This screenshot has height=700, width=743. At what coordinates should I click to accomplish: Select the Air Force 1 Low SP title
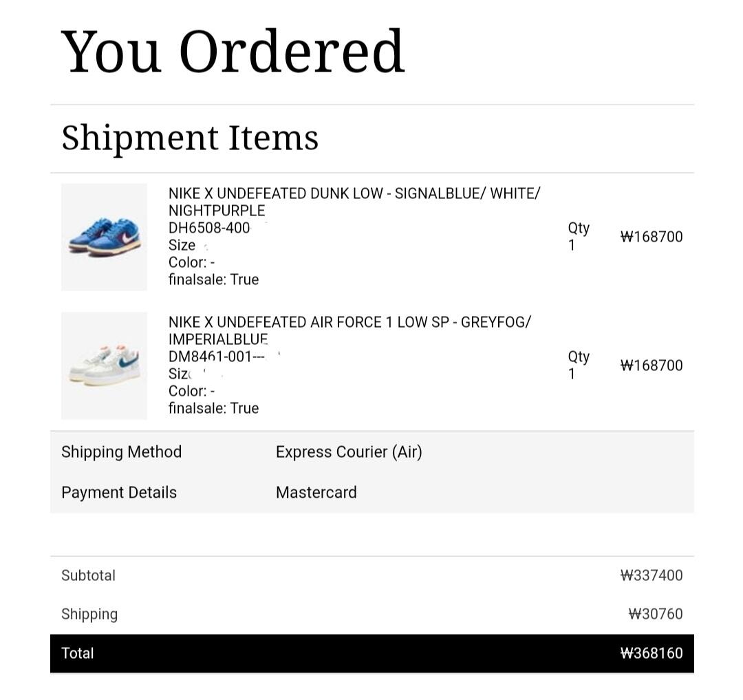[x=349, y=331]
